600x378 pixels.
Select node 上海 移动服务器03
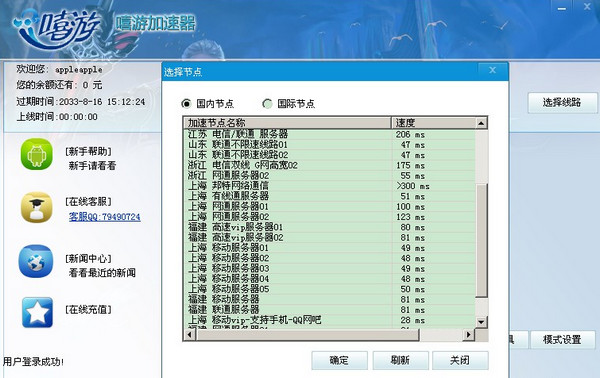point(330,269)
